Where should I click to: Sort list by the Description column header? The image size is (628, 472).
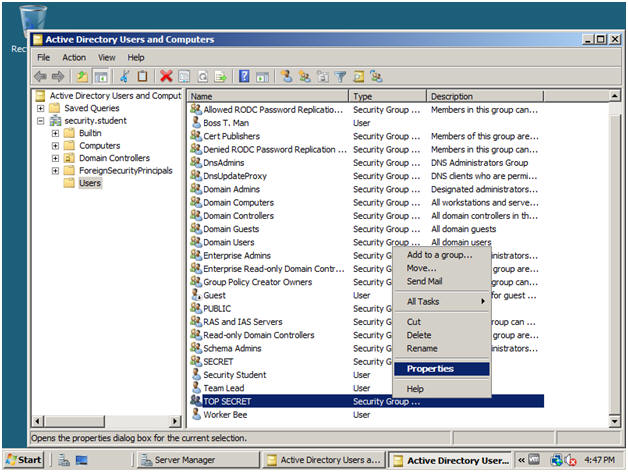pos(485,96)
